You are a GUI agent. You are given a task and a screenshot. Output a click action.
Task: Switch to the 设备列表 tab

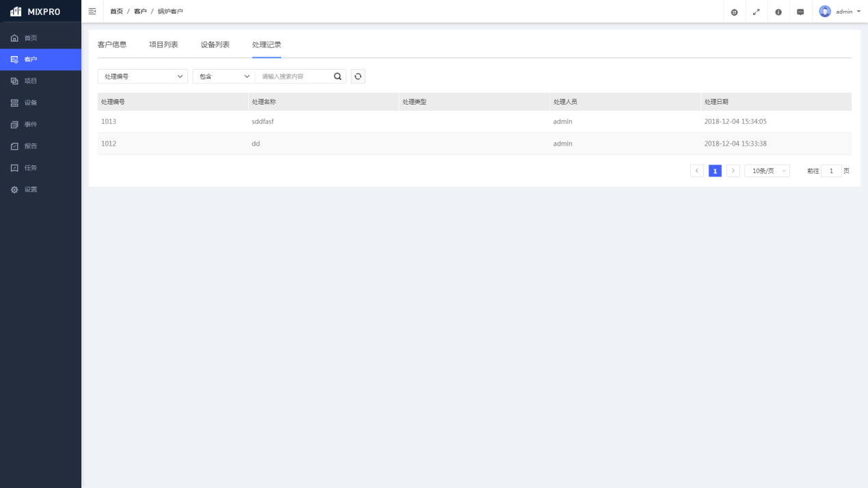(x=215, y=44)
